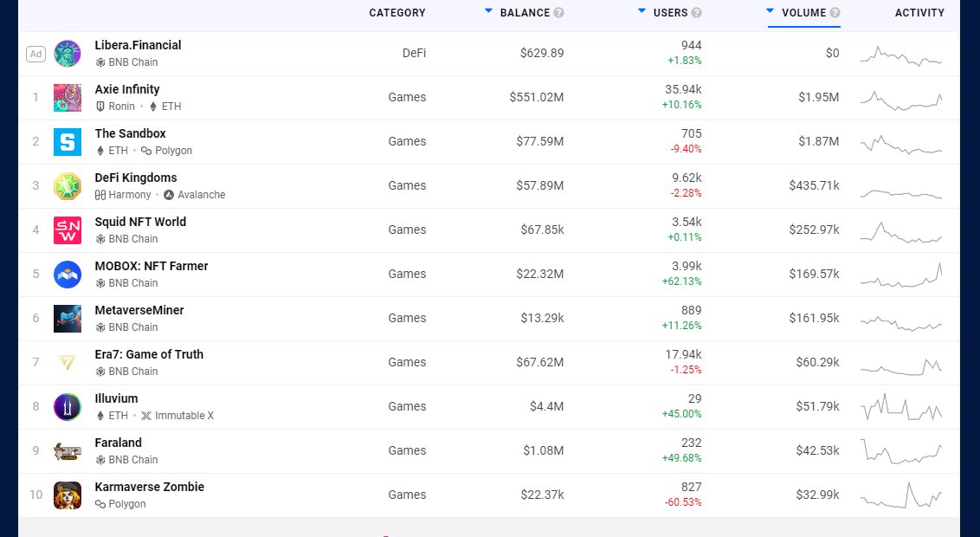
Task: Open the MetaverseMiner link
Action: [139, 310]
